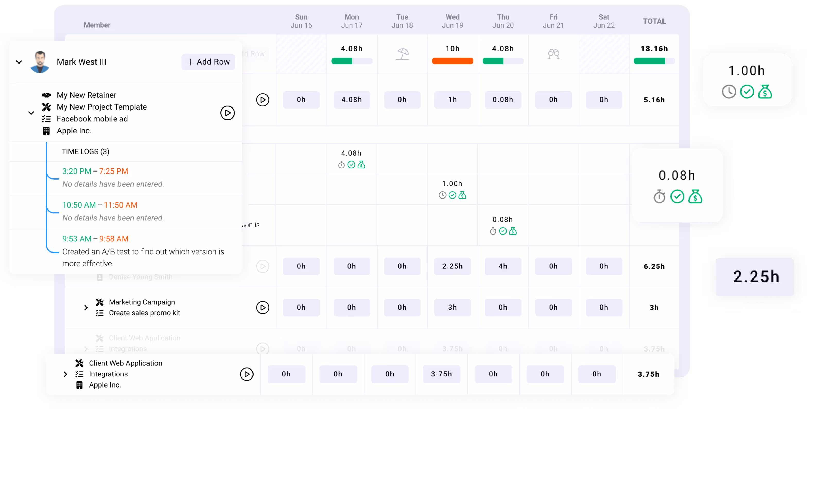The height and width of the screenshot is (504, 837).
Task: Click holiday cheers icon on Friday Jun 21
Action: [553, 54]
